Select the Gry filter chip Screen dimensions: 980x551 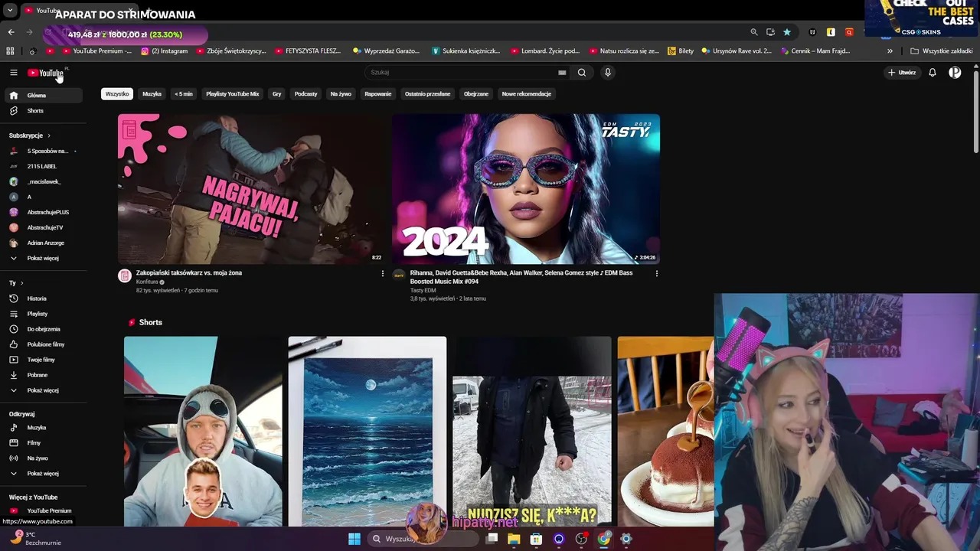tap(277, 94)
